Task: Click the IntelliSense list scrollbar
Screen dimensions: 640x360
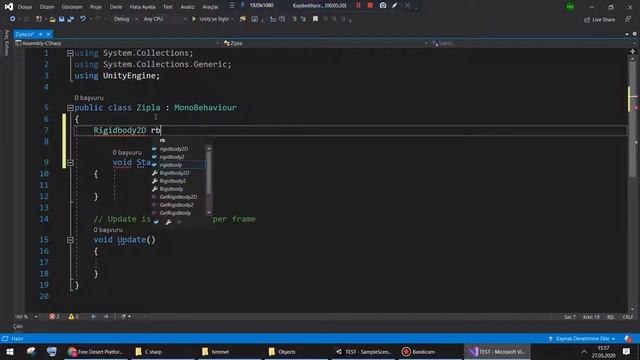Action: 209,180
